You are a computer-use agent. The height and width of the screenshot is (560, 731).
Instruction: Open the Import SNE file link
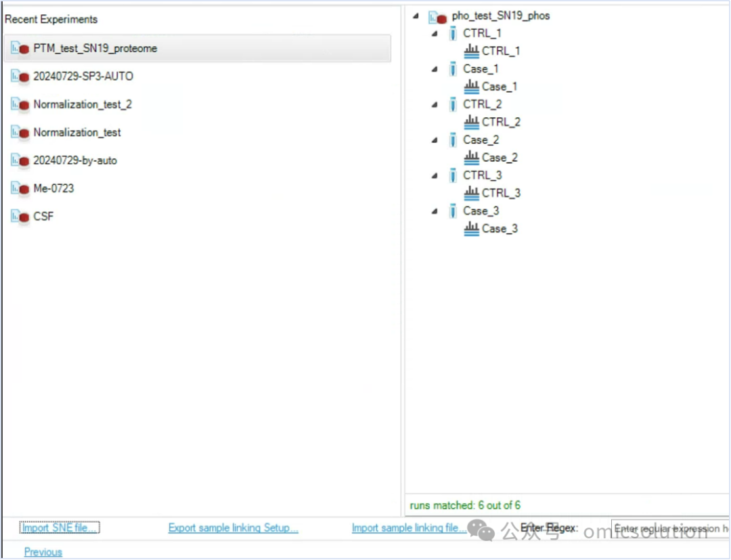(x=59, y=527)
